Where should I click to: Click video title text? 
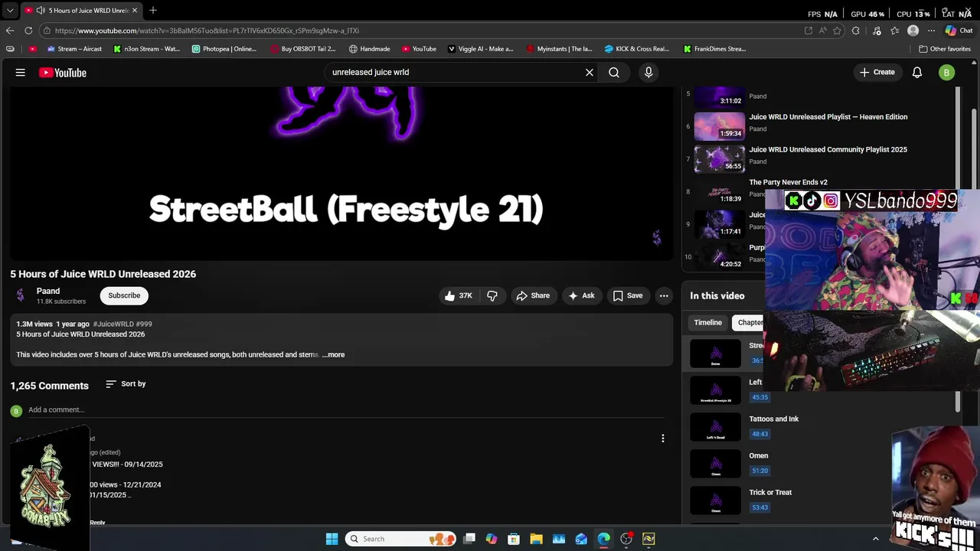coord(103,274)
